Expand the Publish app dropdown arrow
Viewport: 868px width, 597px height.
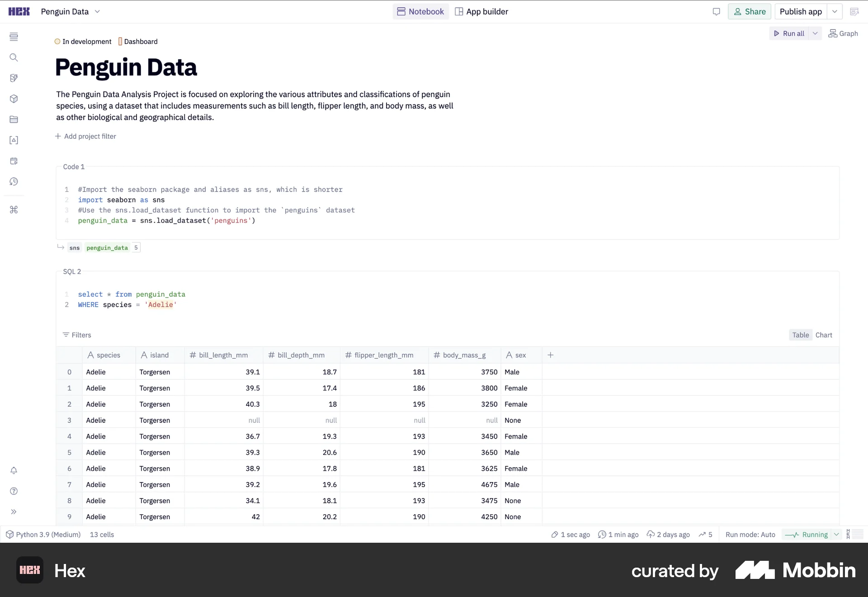[x=835, y=11]
